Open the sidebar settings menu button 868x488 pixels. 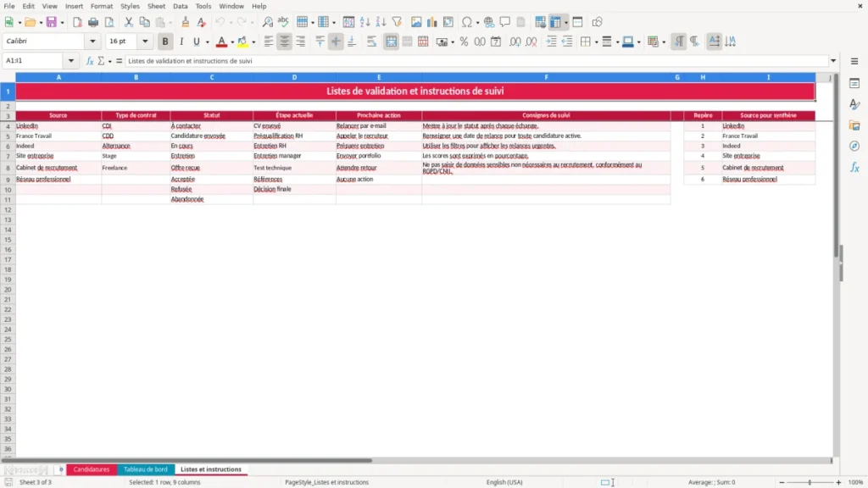854,61
